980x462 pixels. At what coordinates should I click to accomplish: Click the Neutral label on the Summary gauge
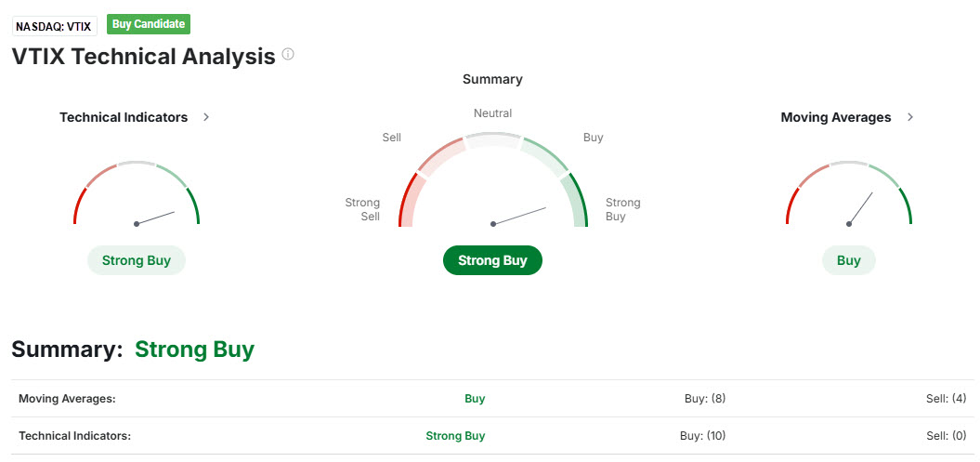coord(492,113)
